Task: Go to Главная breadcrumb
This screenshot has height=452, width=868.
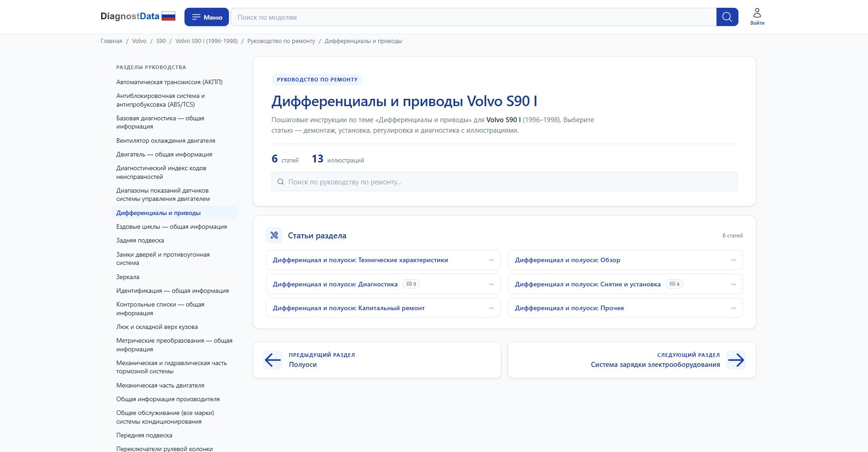Action: coord(111,41)
